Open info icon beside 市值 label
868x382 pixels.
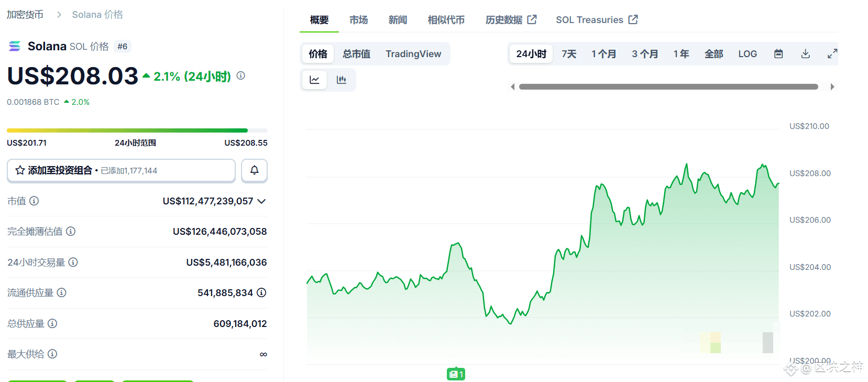click(34, 201)
